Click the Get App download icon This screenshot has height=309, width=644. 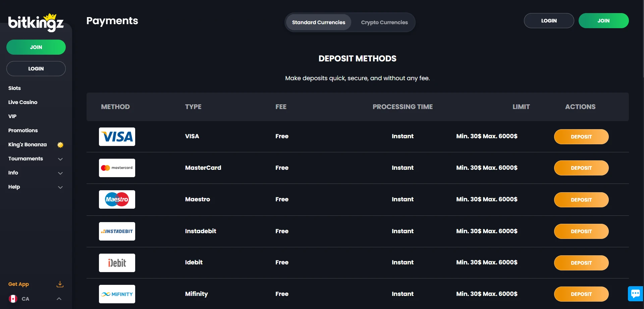60,284
